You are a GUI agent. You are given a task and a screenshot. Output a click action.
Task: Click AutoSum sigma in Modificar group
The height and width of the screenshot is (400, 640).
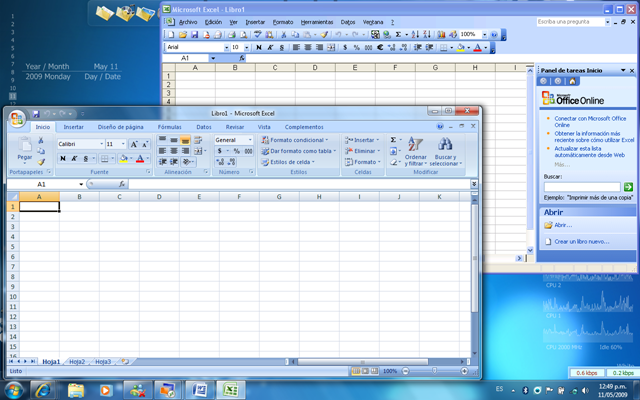click(393, 140)
